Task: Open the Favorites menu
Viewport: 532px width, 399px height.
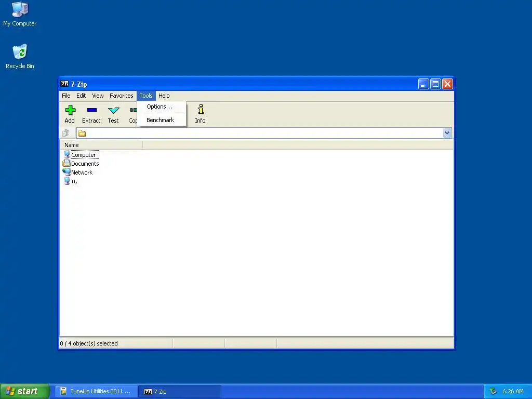Action: coord(121,96)
